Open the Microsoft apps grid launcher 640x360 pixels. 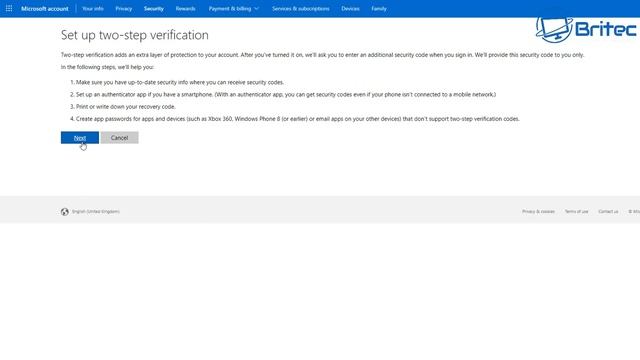point(9,8)
